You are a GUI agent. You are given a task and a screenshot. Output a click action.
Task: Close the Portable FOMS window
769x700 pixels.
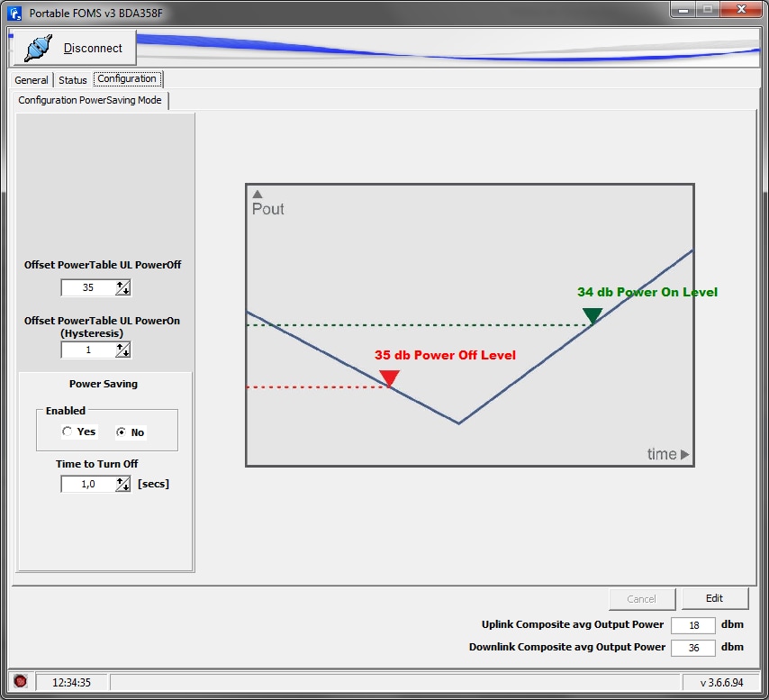click(x=741, y=10)
